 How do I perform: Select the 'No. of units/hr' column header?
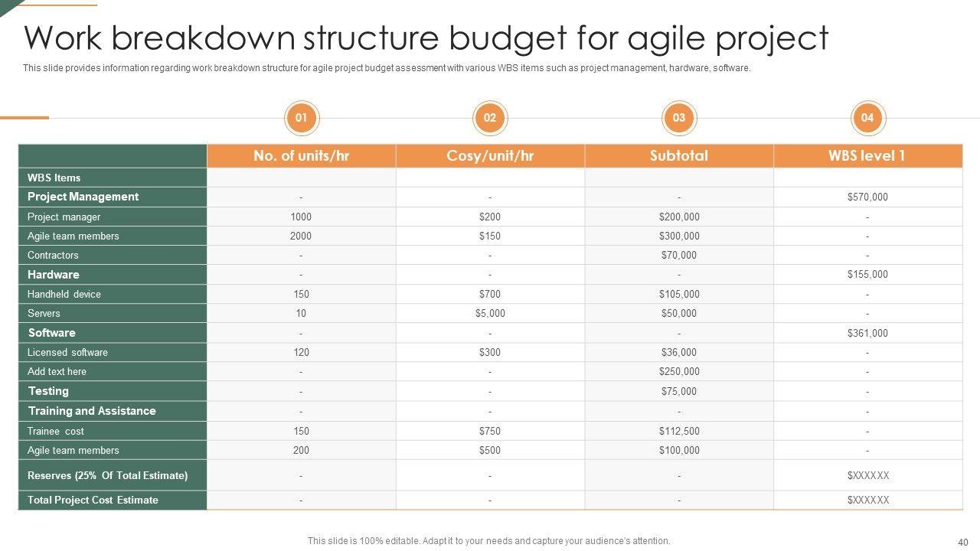(301, 155)
